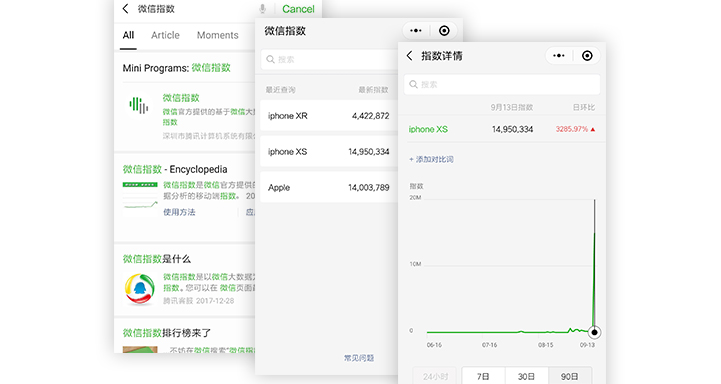Focus the search field in 指数详情 screen

(x=502, y=84)
